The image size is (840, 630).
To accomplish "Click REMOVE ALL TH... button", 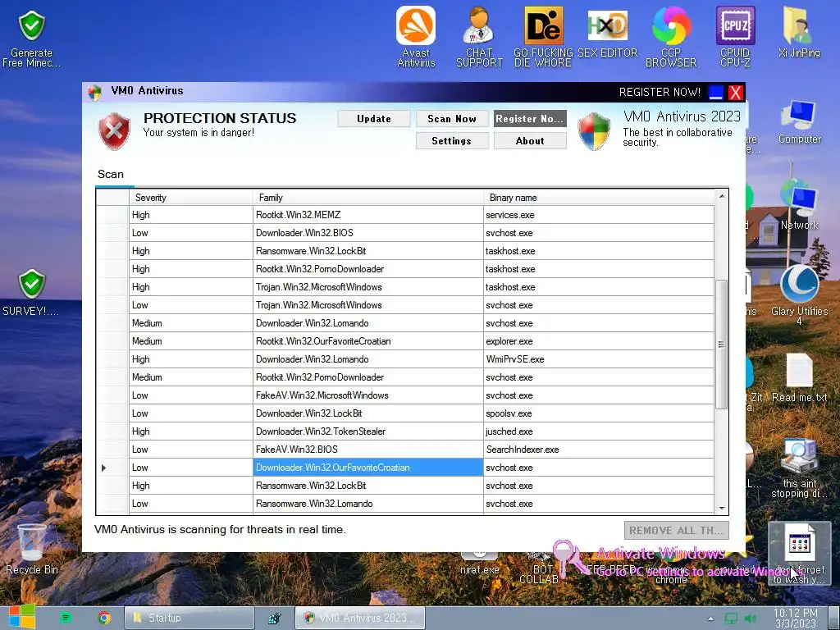I will pyautogui.click(x=676, y=531).
